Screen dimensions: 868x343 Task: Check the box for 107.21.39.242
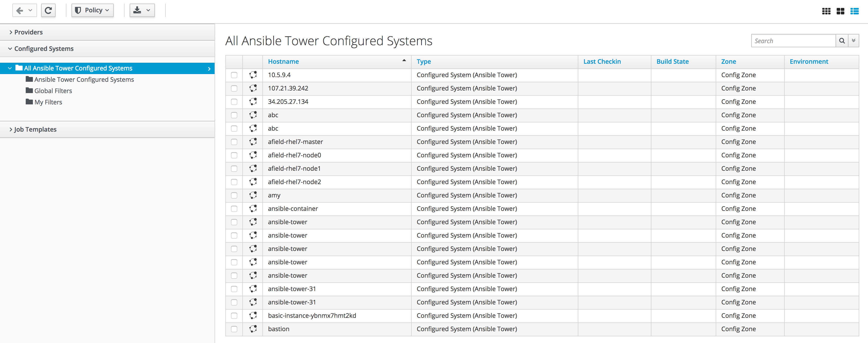click(234, 89)
